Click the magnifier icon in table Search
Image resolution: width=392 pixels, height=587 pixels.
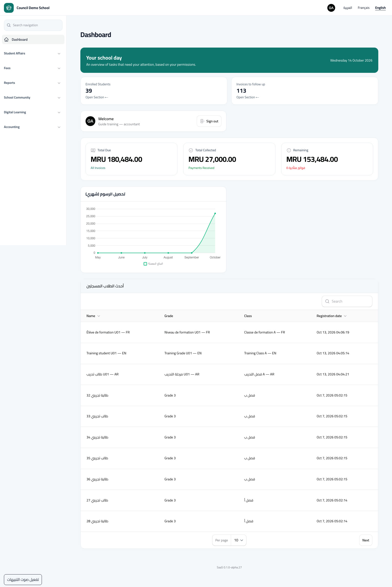coord(327,301)
